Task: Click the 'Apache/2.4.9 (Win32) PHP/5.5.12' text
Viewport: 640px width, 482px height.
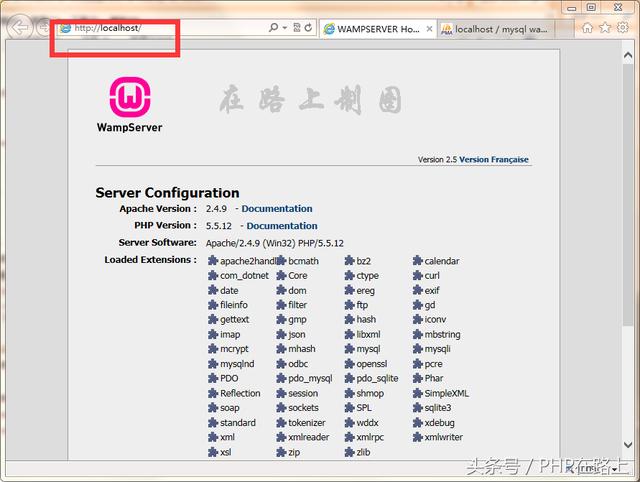Action: (x=275, y=243)
